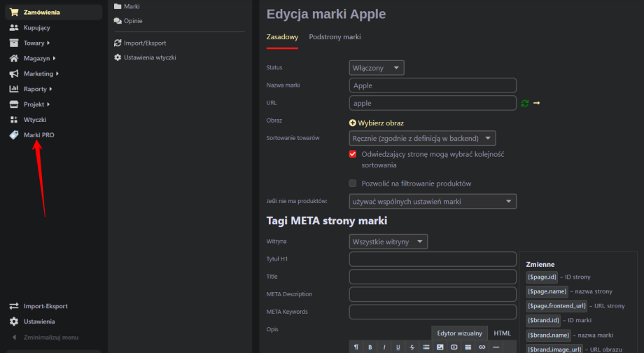The width and height of the screenshot is (644, 353).
Task: Uncheck visitors can choose sorting order checkbox
Action: click(x=353, y=154)
